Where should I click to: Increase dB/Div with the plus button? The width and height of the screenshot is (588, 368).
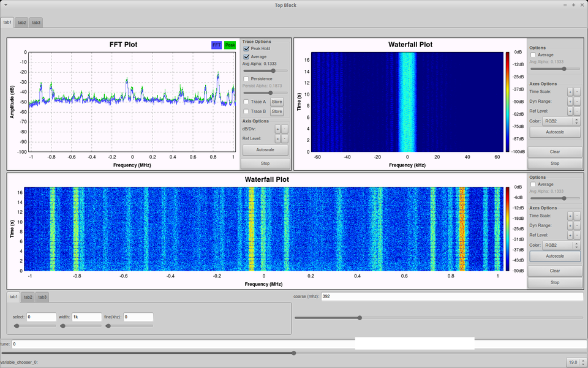tap(277, 129)
